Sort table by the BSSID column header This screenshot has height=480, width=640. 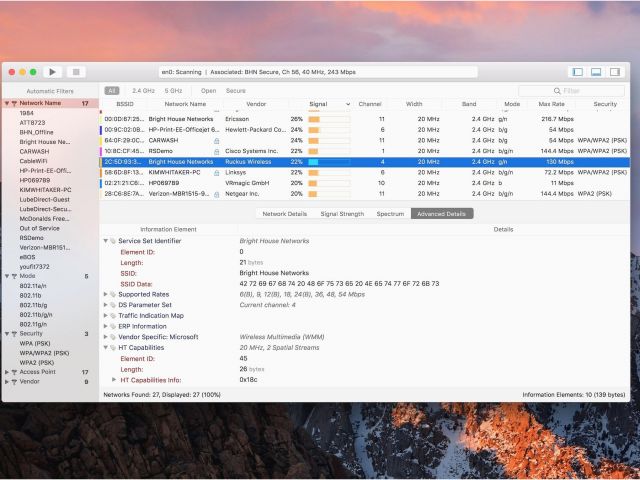click(x=124, y=104)
